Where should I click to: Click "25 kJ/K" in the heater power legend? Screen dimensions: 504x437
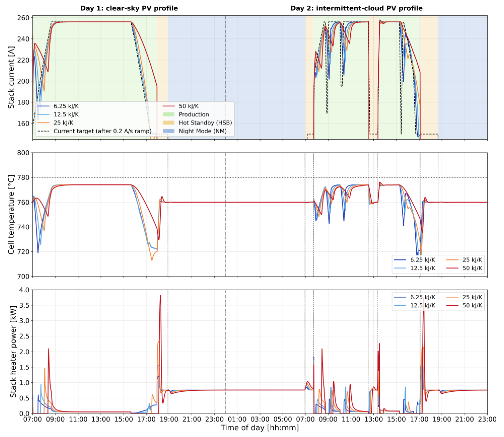[472, 297]
